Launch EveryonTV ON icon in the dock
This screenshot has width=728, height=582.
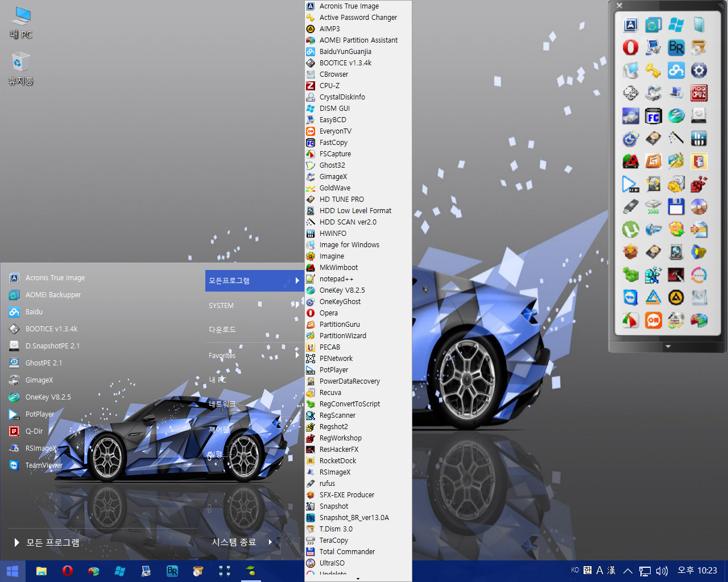653,321
